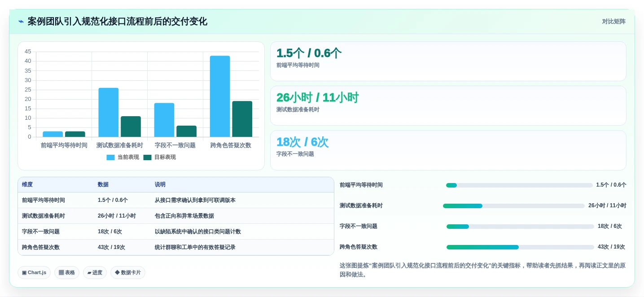The image size is (644, 297).
Task: Click progress value 1.5个 / 0.6个 on the right
Action: tap(611, 185)
